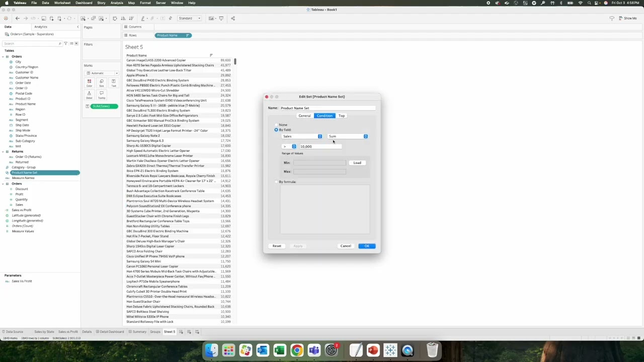Open Tableau from the Dock

coord(390,350)
